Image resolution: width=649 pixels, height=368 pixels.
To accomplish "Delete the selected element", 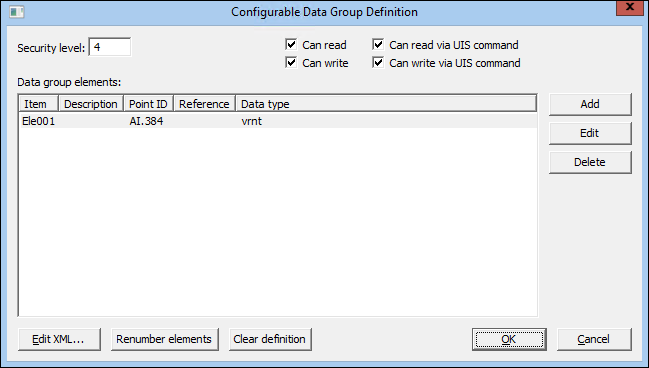I will 590,162.
